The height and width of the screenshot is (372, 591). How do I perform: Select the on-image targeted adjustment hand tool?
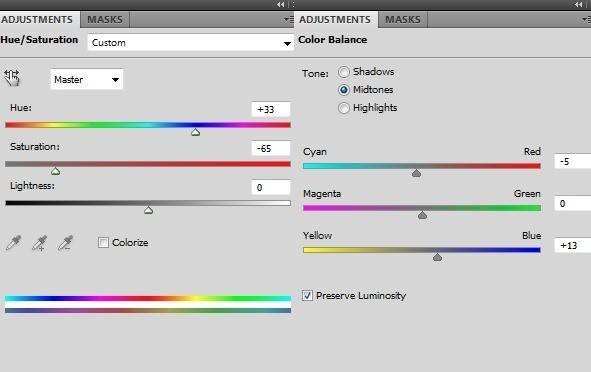point(12,78)
